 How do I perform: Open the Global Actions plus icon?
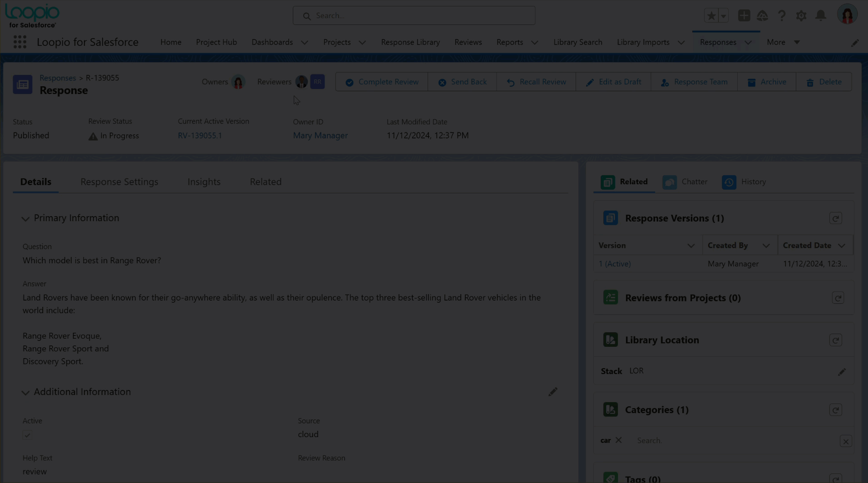pyautogui.click(x=744, y=16)
